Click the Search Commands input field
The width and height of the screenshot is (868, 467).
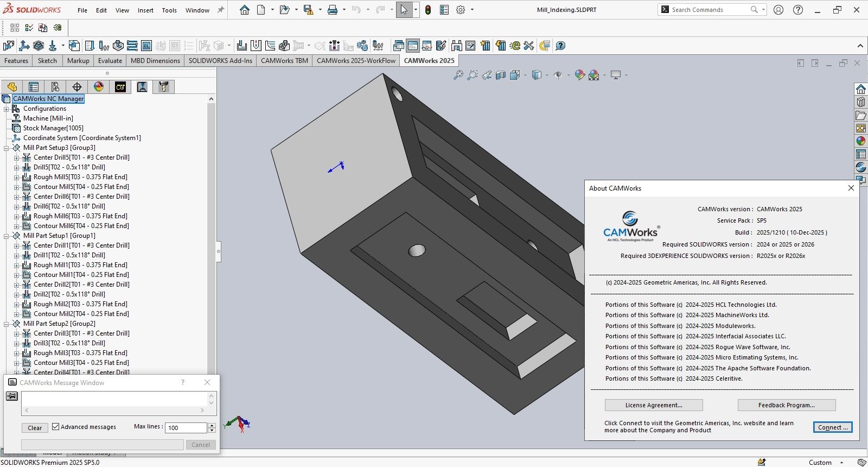tap(705, 10)
